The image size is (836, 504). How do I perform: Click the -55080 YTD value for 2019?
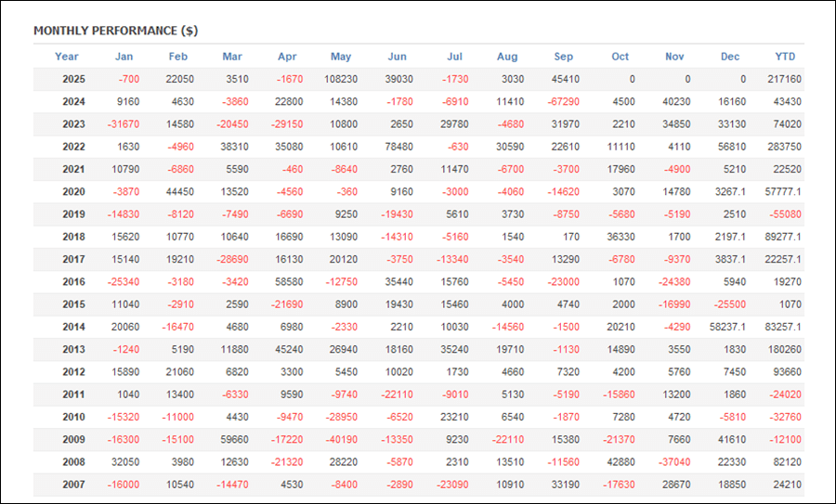pos(785,213)
